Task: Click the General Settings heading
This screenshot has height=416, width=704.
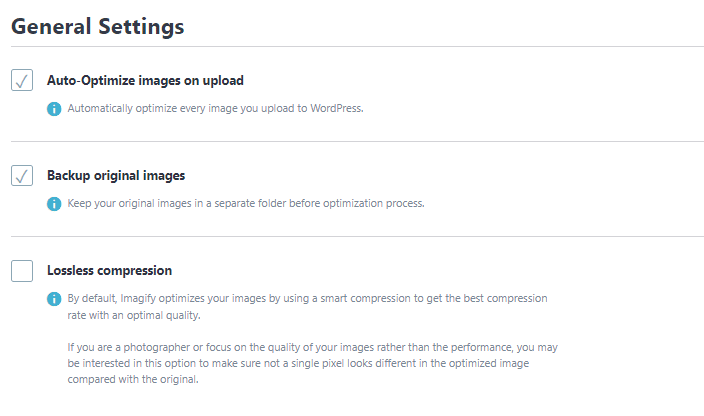Action: (97, 27)
